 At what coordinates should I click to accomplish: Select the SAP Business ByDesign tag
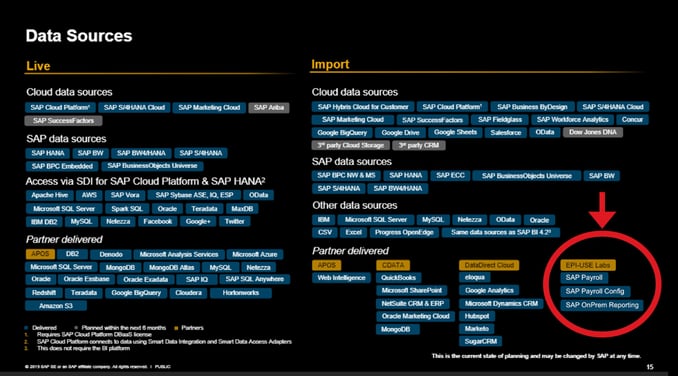tap(532, 107)
